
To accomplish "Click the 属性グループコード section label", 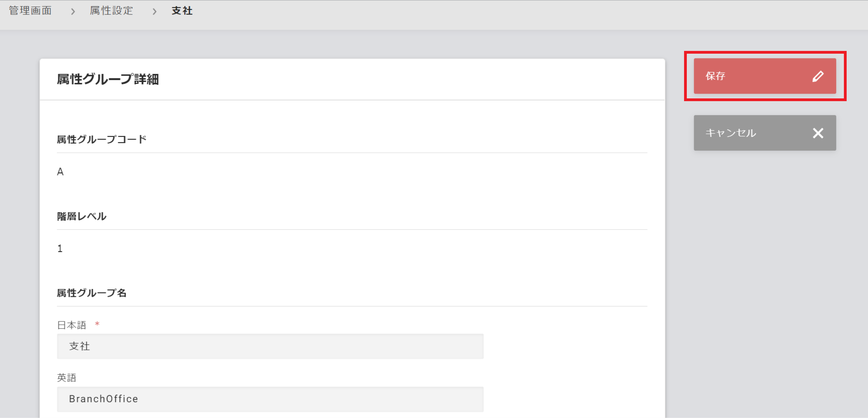I will 102,139.
